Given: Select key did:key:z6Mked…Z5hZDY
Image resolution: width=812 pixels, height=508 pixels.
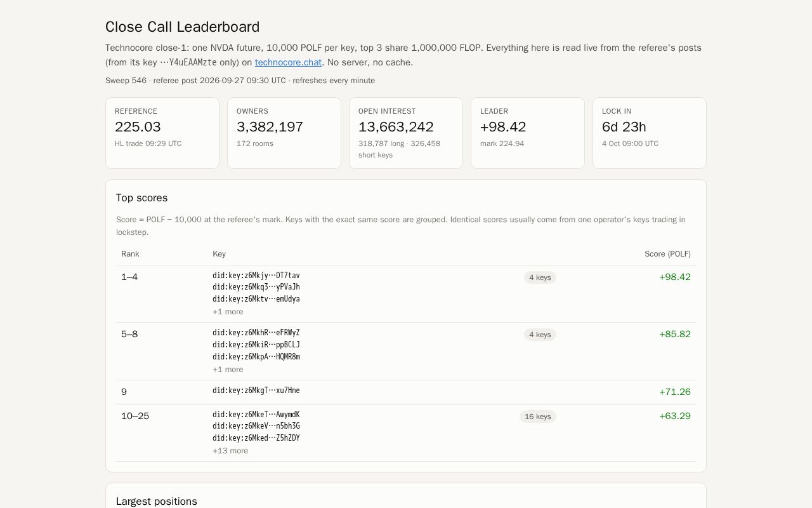Looking at the screenshot, I should click(x=256, y=438).
